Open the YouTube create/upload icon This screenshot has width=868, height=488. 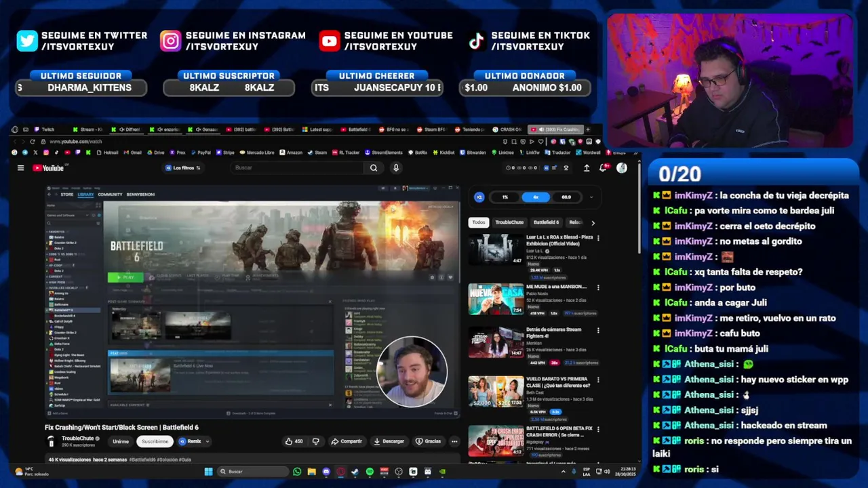click(x=587, y=168)
